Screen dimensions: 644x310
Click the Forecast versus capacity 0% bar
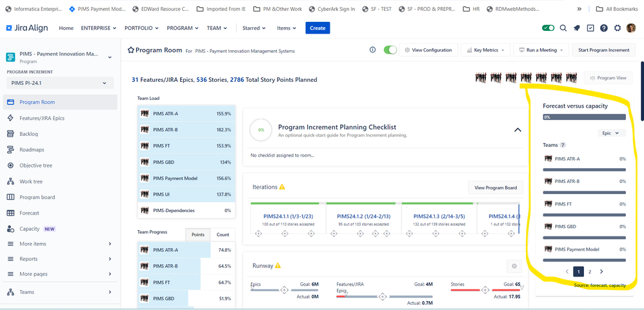(x=584, y=117)
